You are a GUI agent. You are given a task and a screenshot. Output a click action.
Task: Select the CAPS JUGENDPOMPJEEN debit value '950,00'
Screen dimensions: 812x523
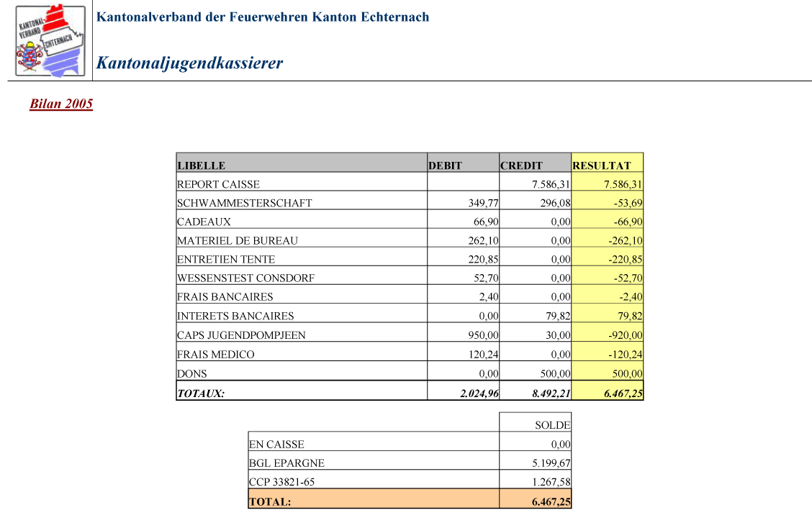tap(484, 335)
